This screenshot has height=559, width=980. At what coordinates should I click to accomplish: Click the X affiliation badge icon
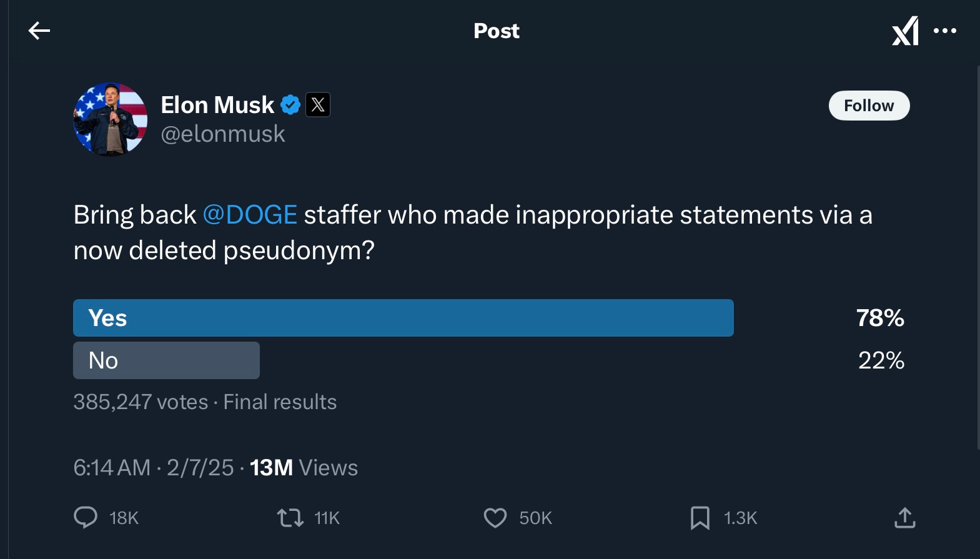[x=318, y=105]
